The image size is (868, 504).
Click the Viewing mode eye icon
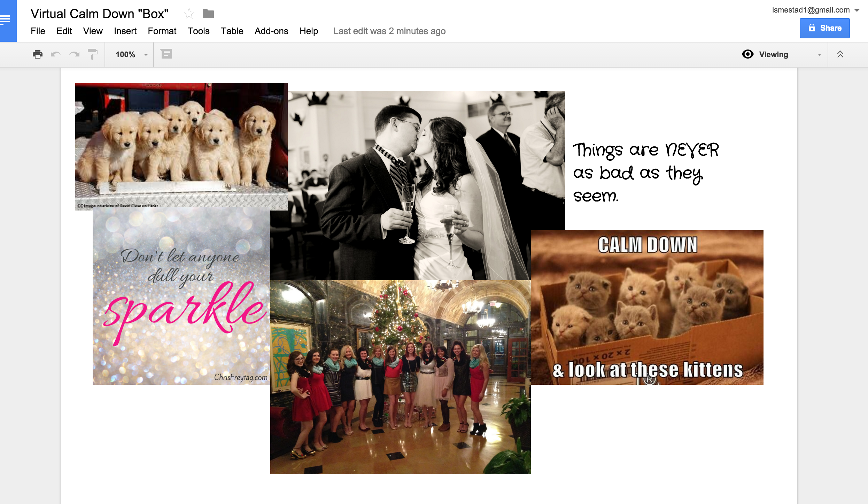747,54
